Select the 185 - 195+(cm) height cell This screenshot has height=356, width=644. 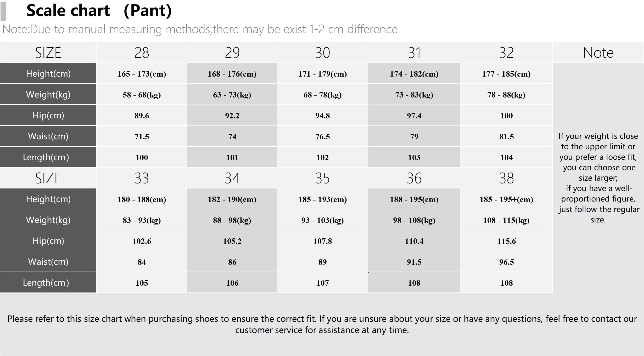point(506,199)
